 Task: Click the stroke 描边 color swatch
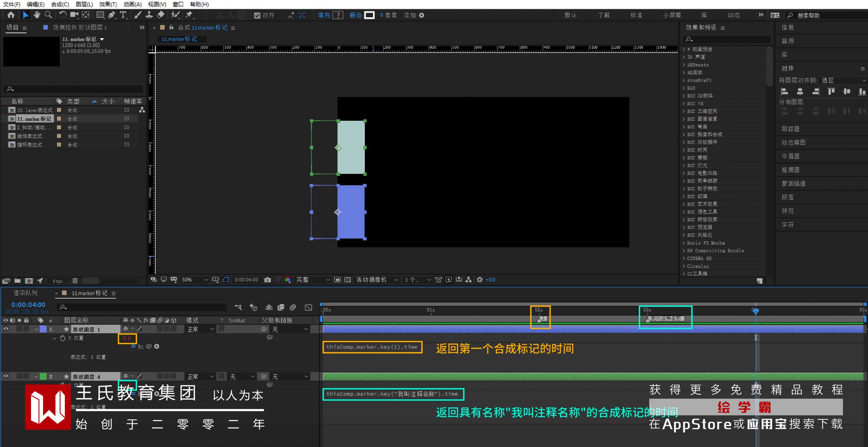pos(369,15)
